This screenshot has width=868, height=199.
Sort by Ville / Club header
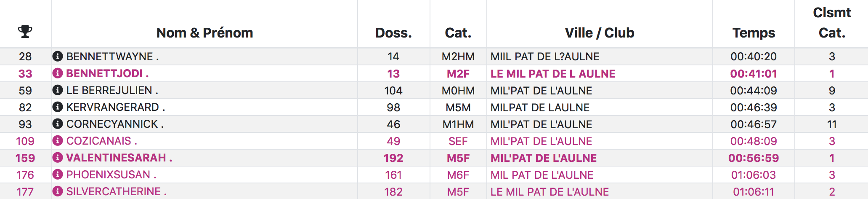point(600,33)
